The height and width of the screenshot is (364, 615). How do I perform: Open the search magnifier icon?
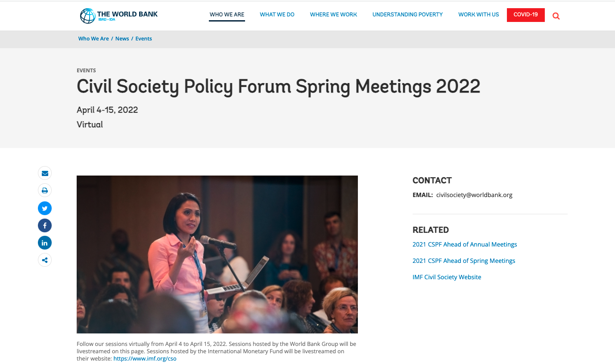tap(556, 16)
